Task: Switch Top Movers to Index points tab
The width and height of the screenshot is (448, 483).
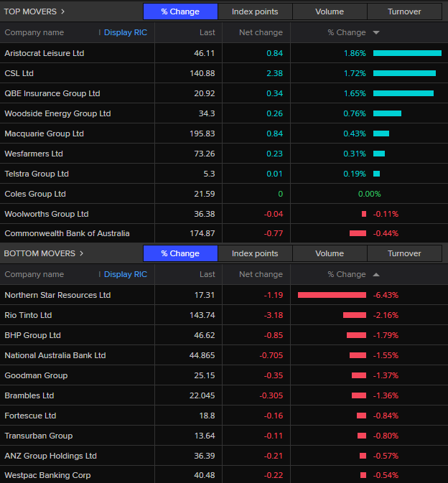Action: coord(255,11)
